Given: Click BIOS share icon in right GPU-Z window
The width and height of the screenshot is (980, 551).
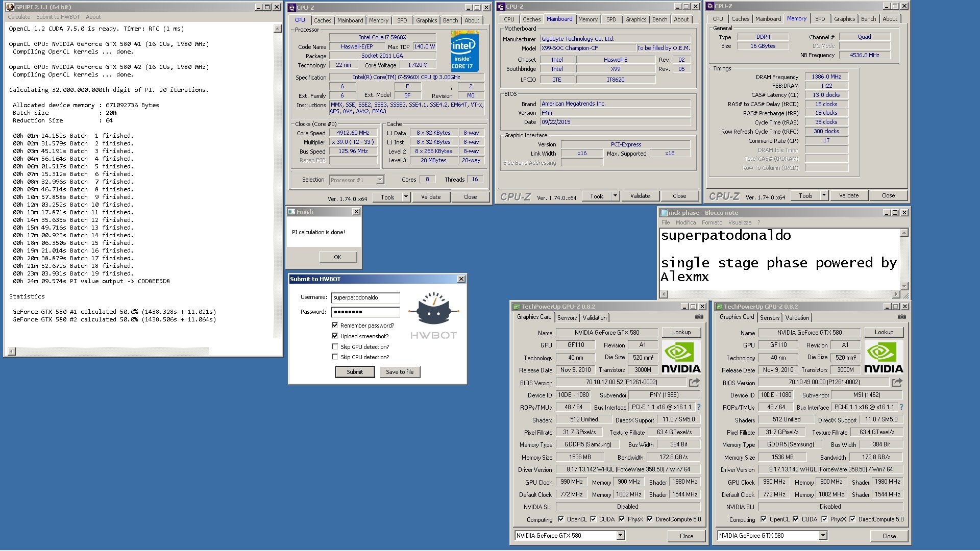Looking at the screenshot, I should click(897, 382).
